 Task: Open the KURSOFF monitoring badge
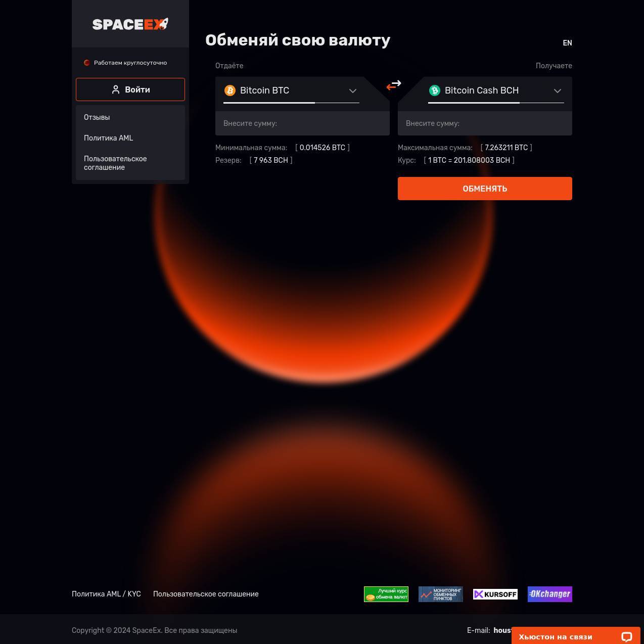coord(495,594)
